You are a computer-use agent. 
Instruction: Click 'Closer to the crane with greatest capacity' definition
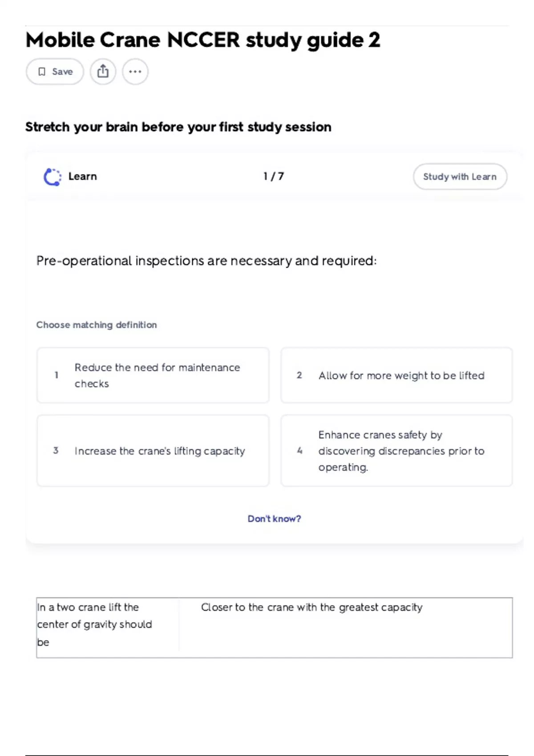pyautogui.click(x=311, y=607)
